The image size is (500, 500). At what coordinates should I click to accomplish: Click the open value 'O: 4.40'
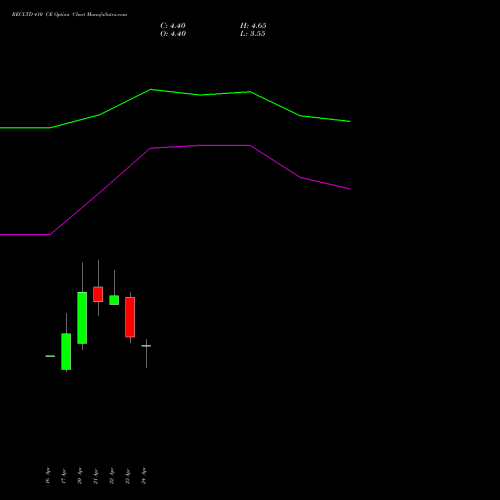tap(173, 34)
